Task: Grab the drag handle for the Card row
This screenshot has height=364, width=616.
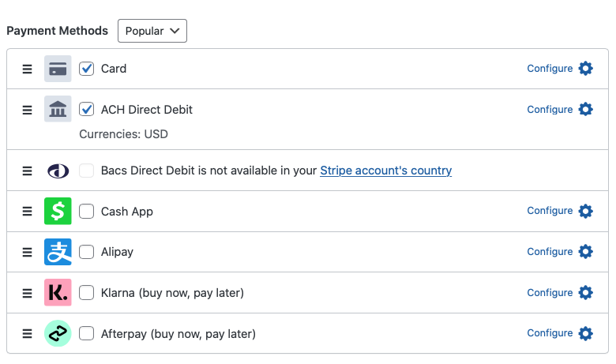Action: (27, 69)
